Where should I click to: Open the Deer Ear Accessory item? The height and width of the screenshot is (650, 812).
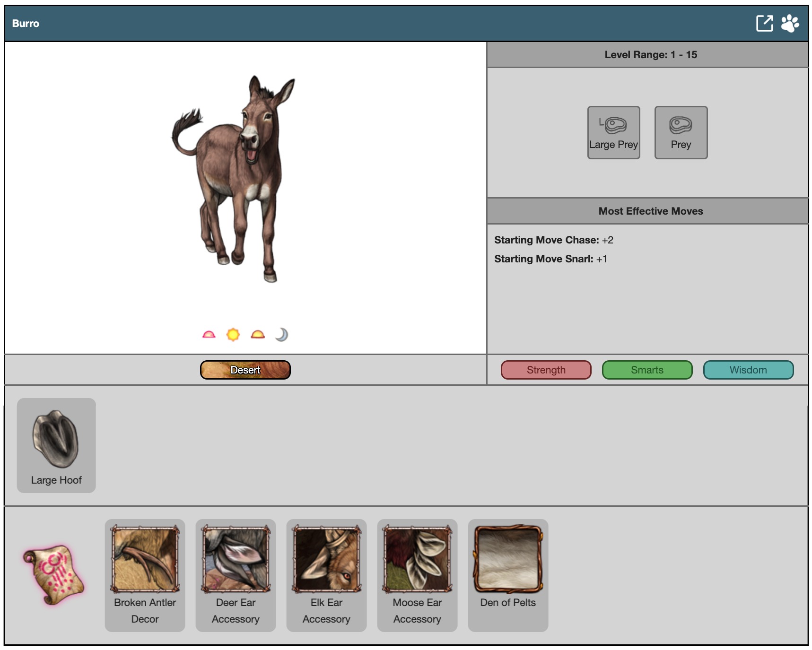236,575
